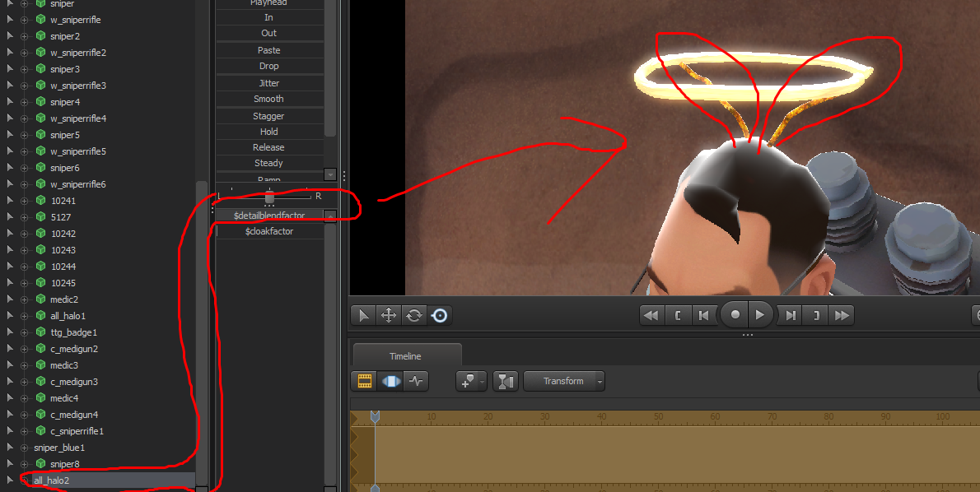Click the green cube icon beside w_sniperrifle5
The image size is (980, 492).
[x=40, y=151]
